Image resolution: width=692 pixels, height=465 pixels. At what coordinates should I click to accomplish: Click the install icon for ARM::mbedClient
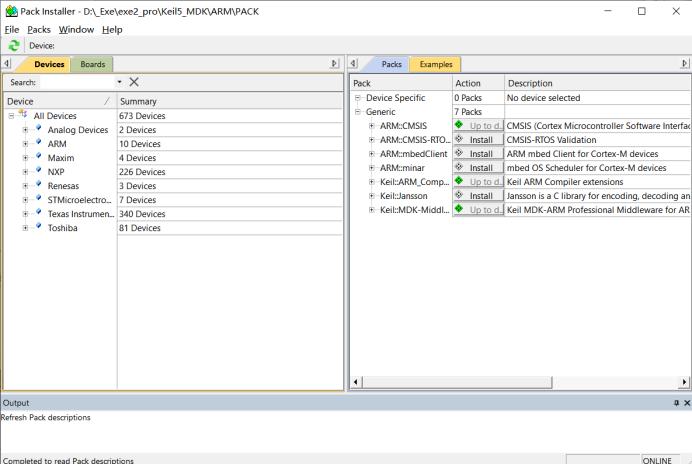[459, 153]
